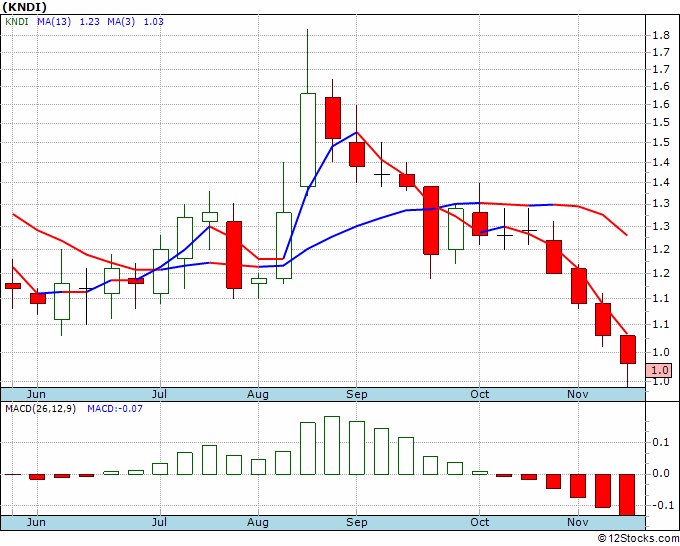The image size is (680, 546).
Task: Click the Jul label on price timeline
Action: tap(159, 394)
